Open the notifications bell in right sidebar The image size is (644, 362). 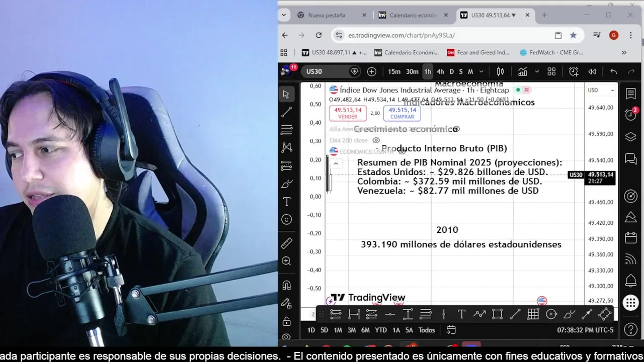(630, 281)
